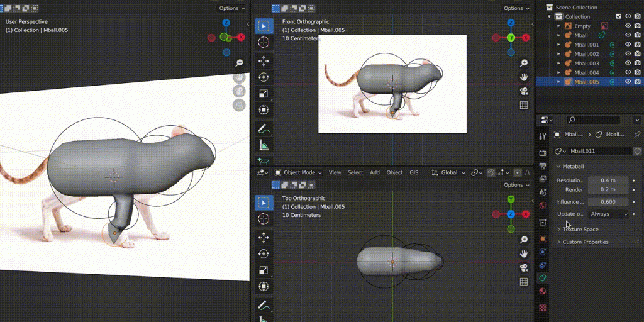Toggle snapping magnet in viewport header
This screenshot has height=322, width=644.
pyautogui.click(x=491, y=173)
